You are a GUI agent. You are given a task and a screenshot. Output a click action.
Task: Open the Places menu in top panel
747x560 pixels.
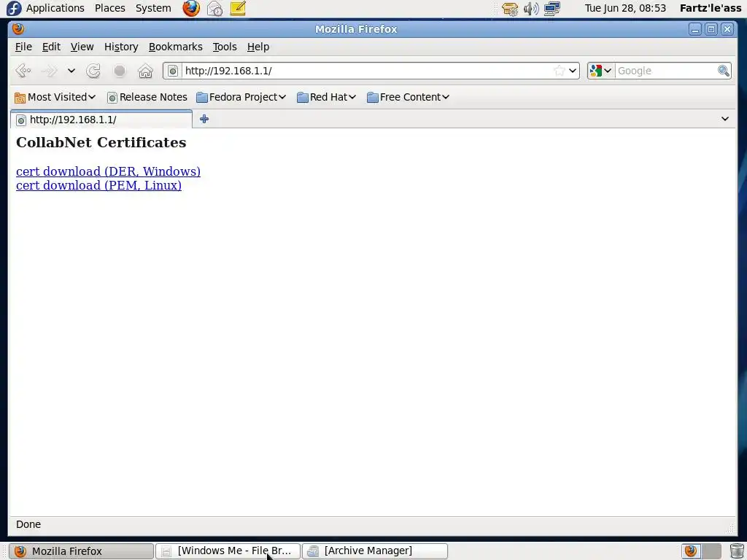(110, 8)
